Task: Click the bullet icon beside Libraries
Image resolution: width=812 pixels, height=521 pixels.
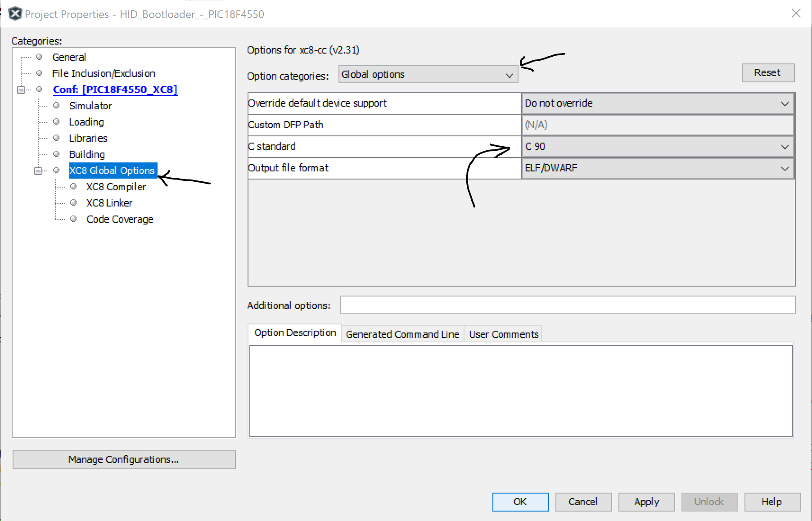Action: (56, 138)
